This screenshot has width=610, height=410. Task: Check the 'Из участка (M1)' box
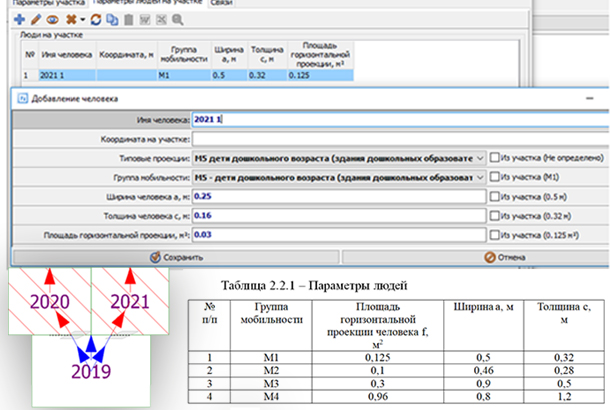[496, 177]
